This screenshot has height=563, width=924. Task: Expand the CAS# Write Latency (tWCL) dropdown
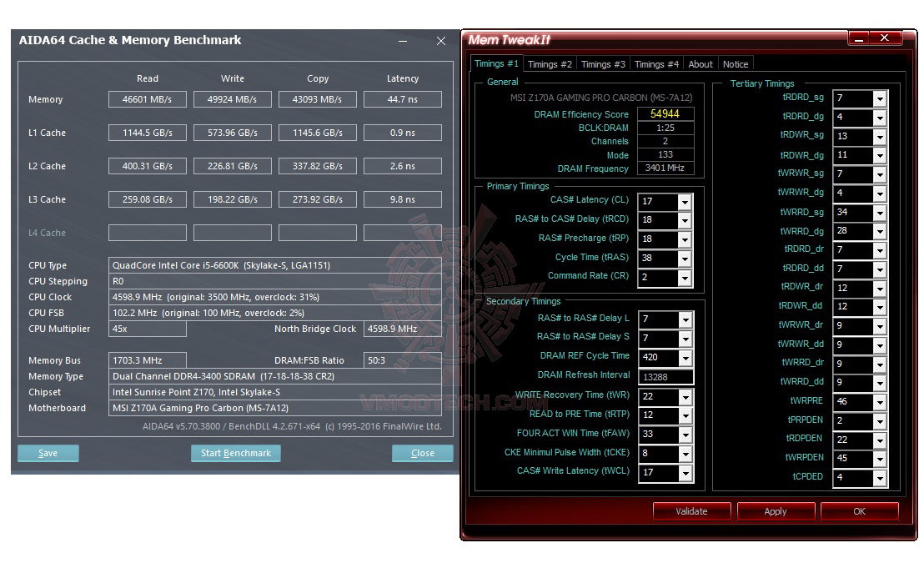(x=685, y=473)
